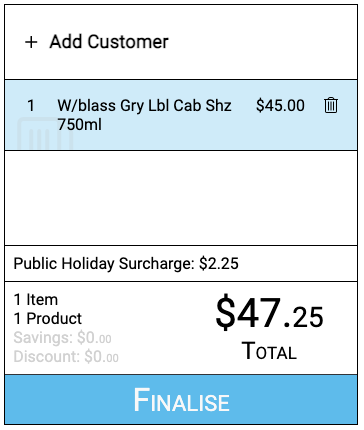Image resolution: width=364 pixels, height=430 pixels.
Task: Finalise the sale
Action: [x=181, y=399]
